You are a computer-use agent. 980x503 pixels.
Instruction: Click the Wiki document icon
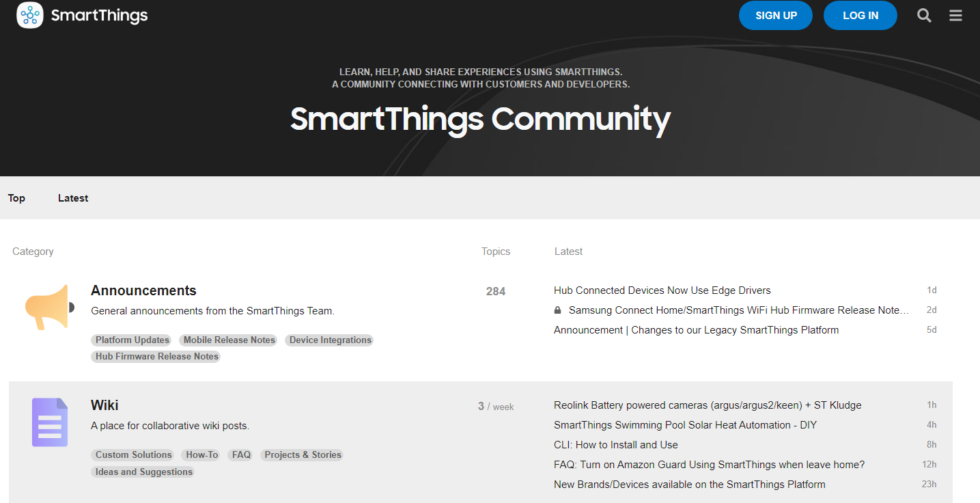pos(50,422)
